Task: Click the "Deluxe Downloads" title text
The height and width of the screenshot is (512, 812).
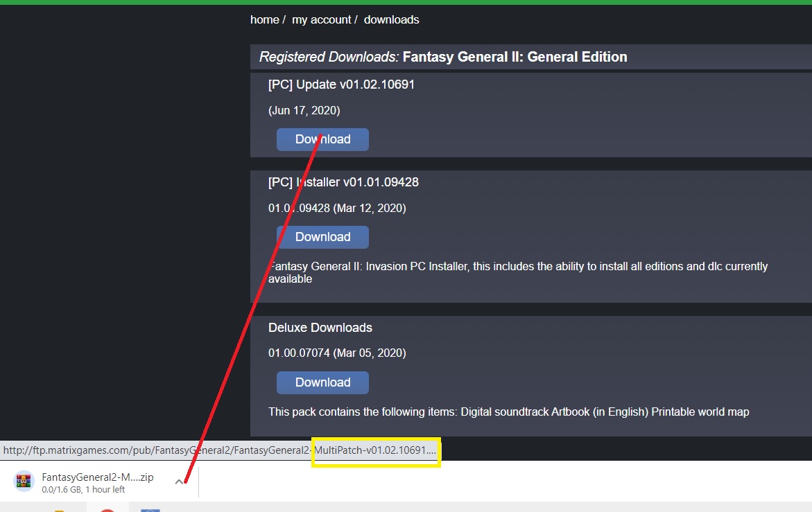Action: pos(320,328)
